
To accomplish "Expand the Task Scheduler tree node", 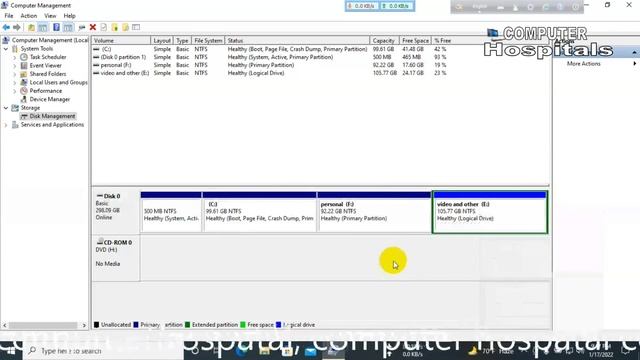I will pyautogui.click(x=15, y=57).
